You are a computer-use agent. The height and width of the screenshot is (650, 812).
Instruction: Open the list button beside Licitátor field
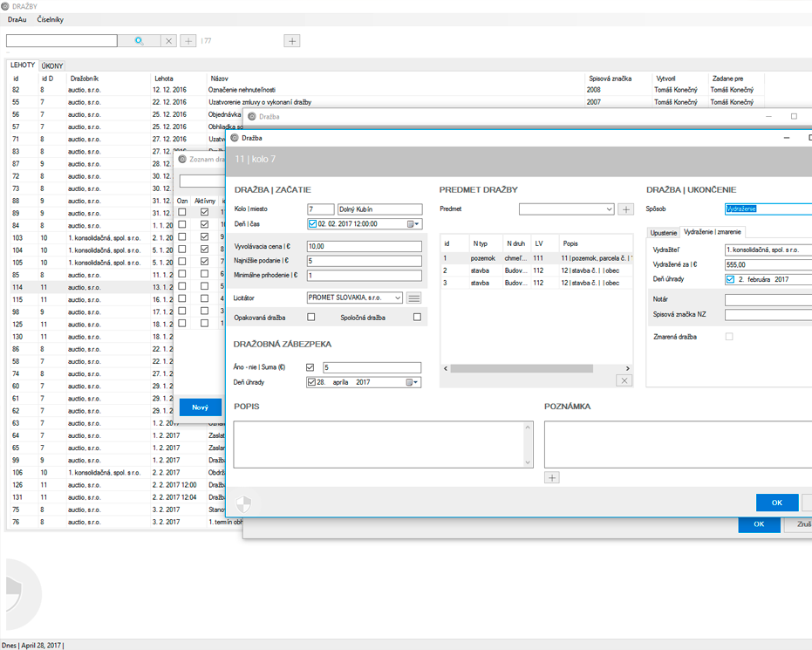414,298
